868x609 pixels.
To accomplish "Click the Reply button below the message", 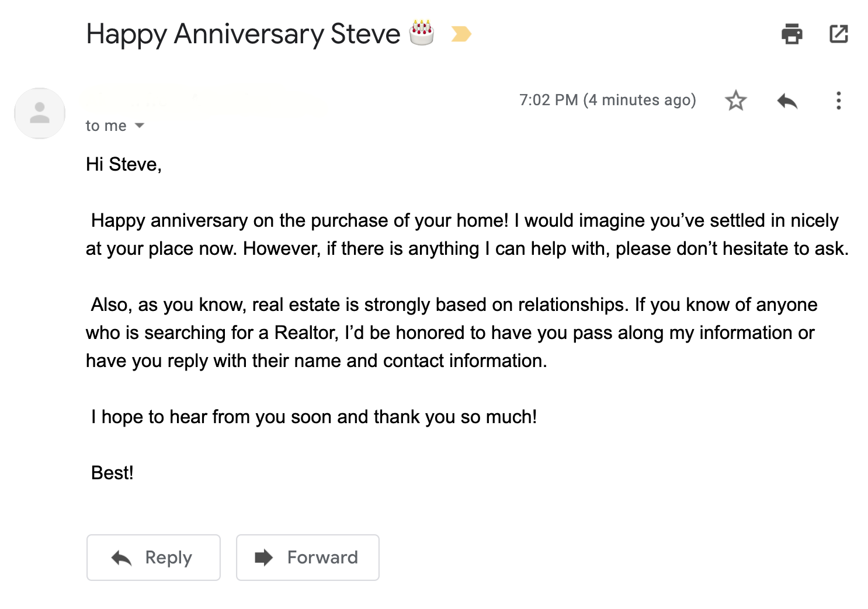I will tap(153, 557).
